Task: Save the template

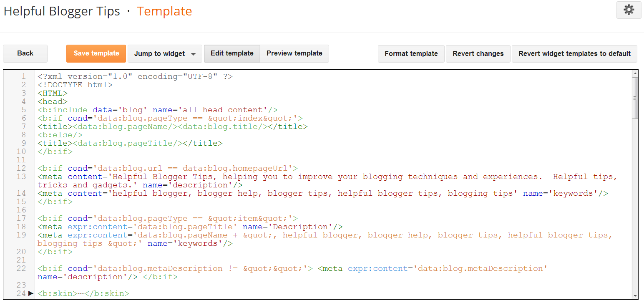Action: 96,53
